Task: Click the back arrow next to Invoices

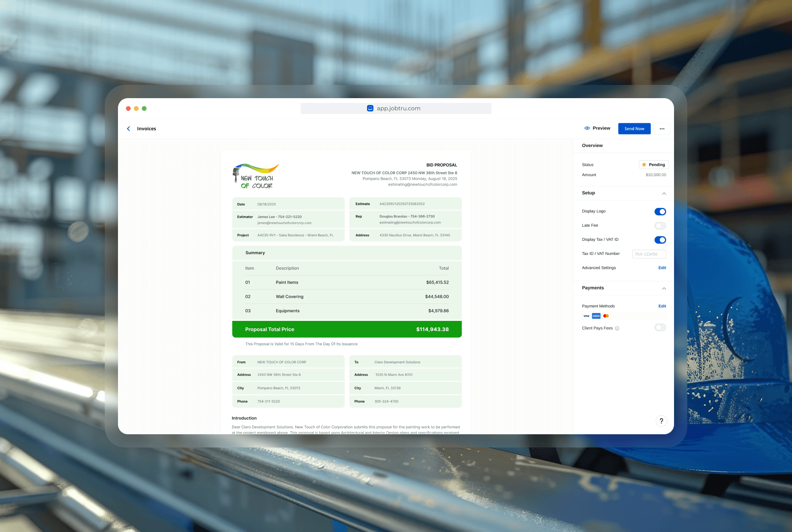Action: pyautogui.click(x=129, y=129)
